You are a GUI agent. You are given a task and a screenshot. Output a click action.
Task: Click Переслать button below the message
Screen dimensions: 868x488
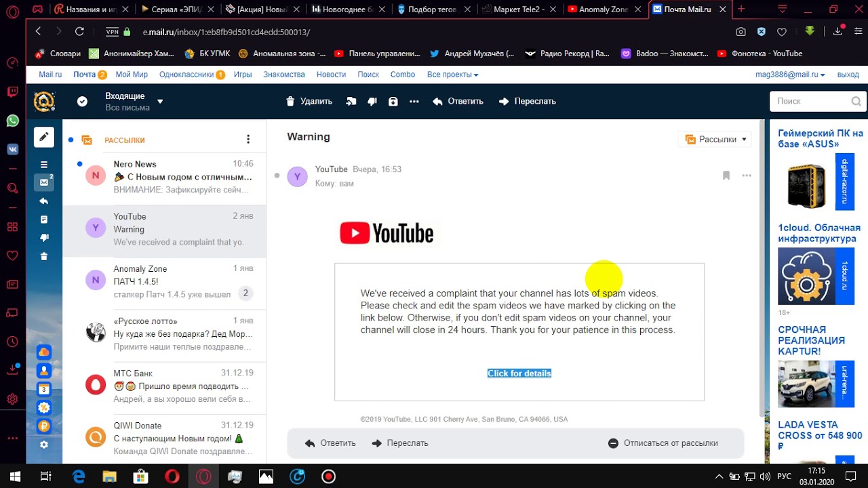pos(400,443)
